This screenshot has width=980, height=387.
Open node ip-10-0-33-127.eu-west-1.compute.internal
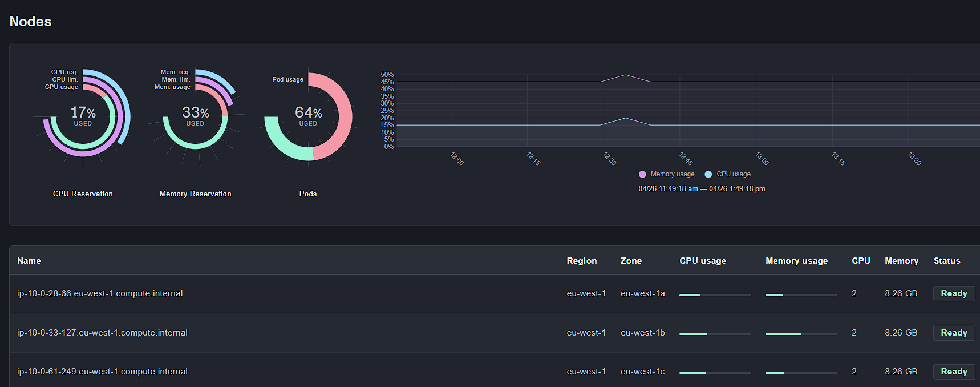coord(102,333)
